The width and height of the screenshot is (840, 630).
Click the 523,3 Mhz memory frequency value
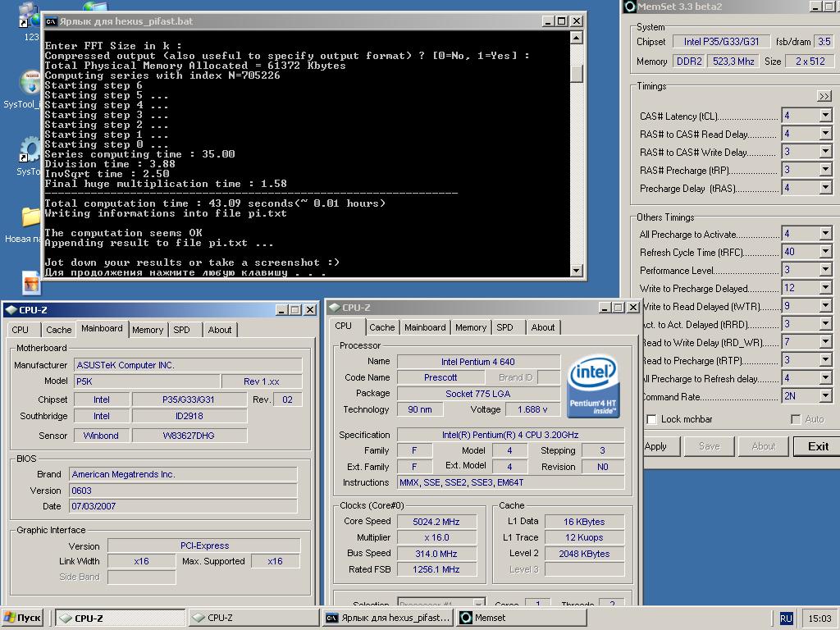[733, 61]
